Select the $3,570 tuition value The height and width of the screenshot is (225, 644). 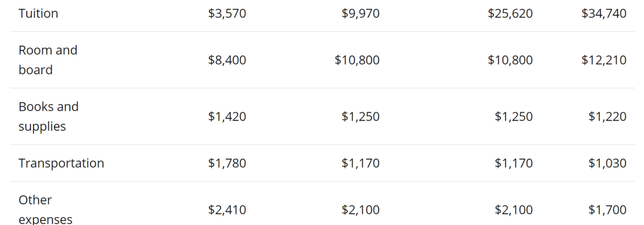[x=227, y=13]
